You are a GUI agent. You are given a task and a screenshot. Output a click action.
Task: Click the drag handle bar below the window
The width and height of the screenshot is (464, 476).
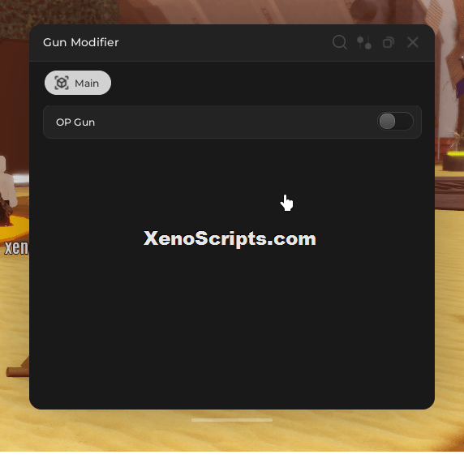(232, 420)
